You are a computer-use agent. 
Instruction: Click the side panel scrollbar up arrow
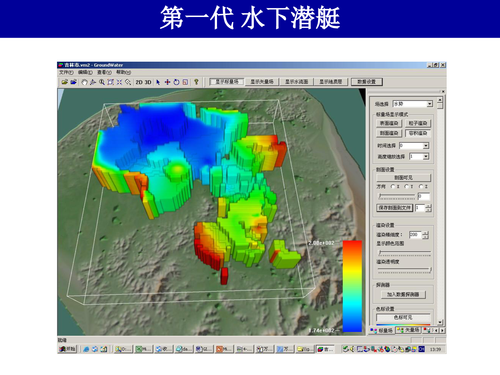pyautogui.click(x=440, y=99)
